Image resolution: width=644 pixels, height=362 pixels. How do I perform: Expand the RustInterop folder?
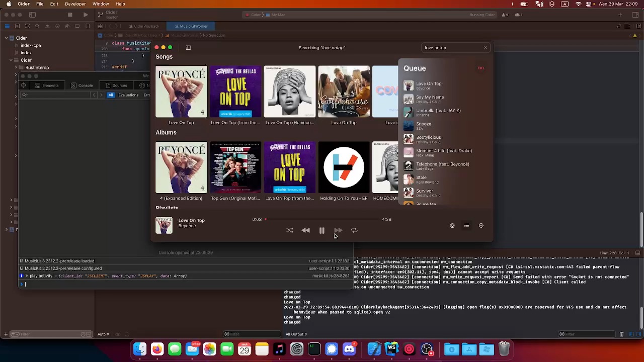pyautogui.click(x=16, y=67)
